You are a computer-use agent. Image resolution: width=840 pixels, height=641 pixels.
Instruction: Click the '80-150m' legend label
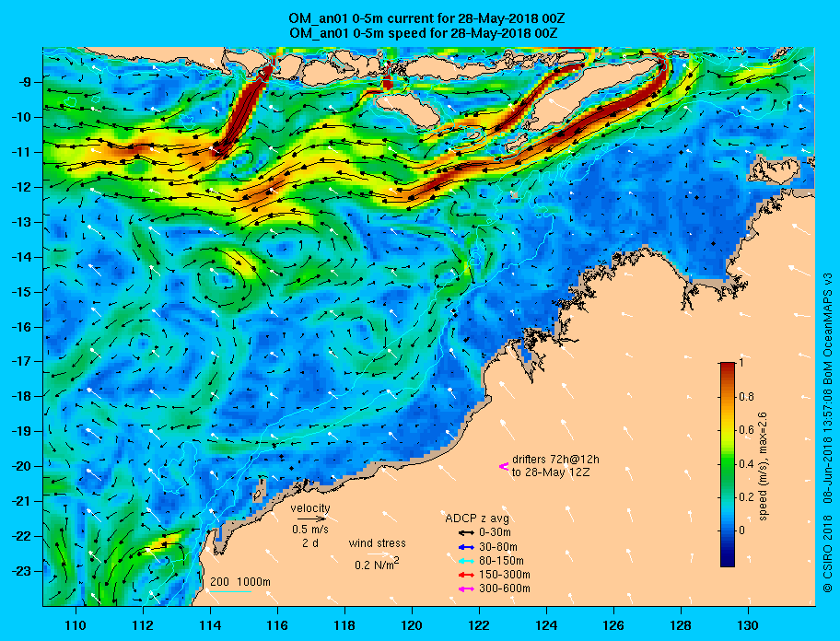pyautogui.click(x=501, y=561)
